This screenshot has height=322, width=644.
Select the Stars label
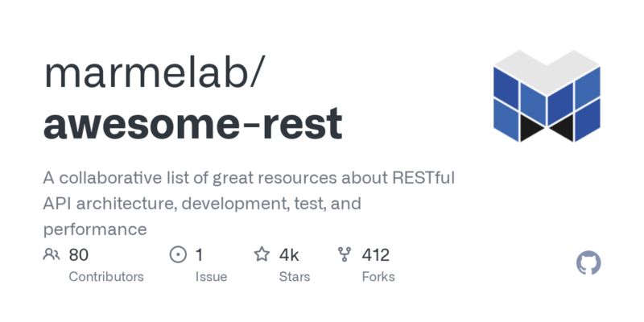[x=295, y=277]
